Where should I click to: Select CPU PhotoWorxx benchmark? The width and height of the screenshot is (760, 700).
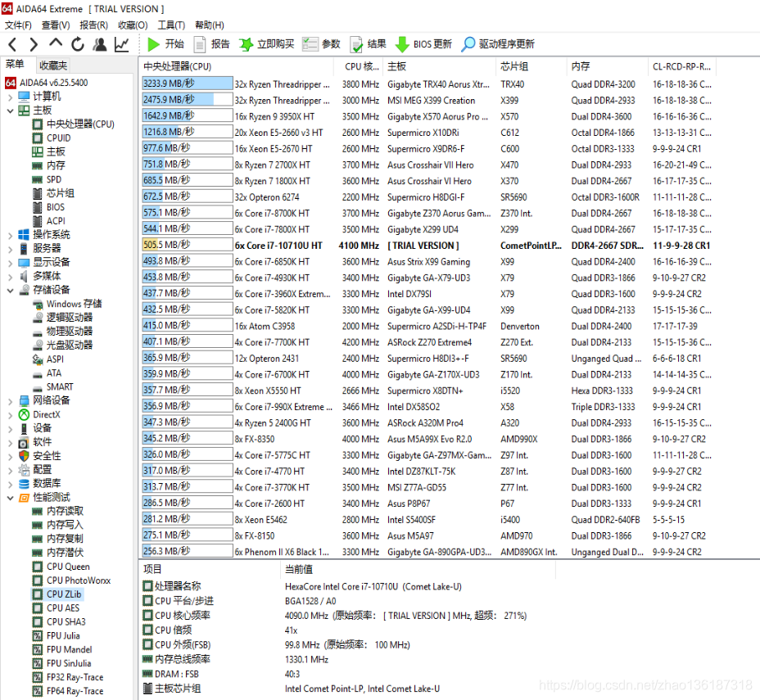(71, 580)
